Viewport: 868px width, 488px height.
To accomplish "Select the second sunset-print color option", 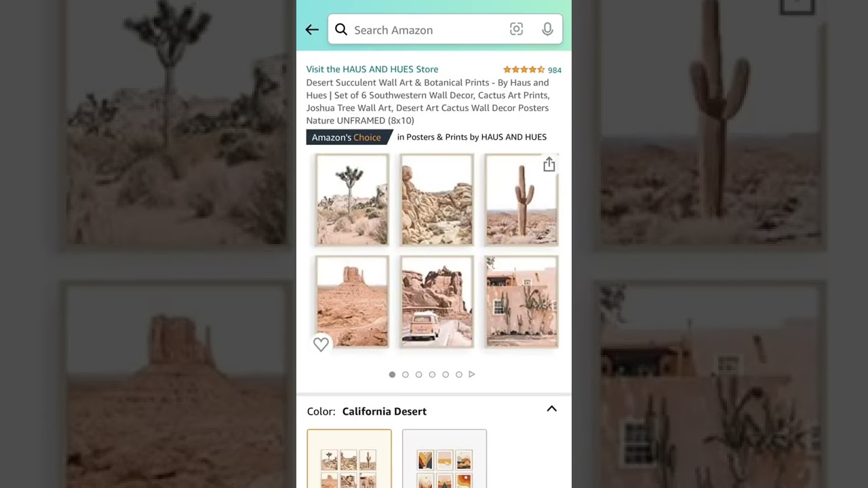I will 444,459.
